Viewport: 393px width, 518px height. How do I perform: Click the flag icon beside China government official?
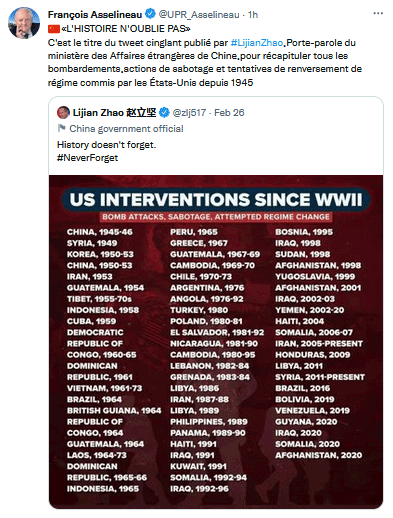[61, 128]
